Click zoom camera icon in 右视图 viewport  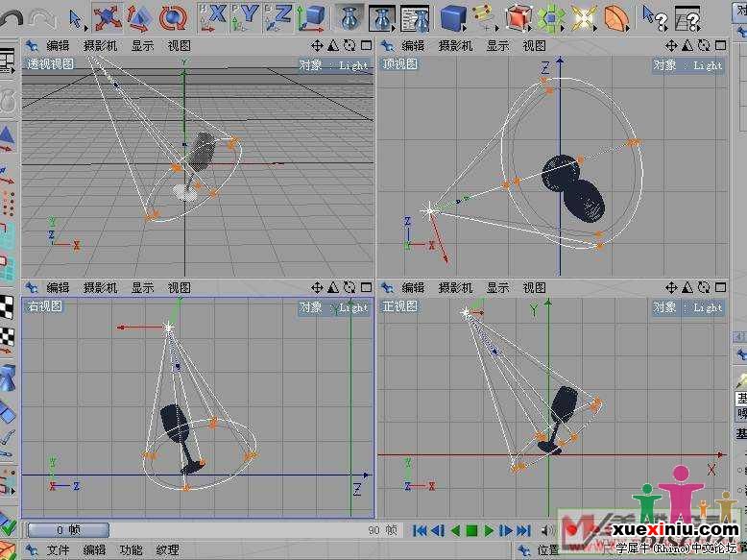pos(333,288)
